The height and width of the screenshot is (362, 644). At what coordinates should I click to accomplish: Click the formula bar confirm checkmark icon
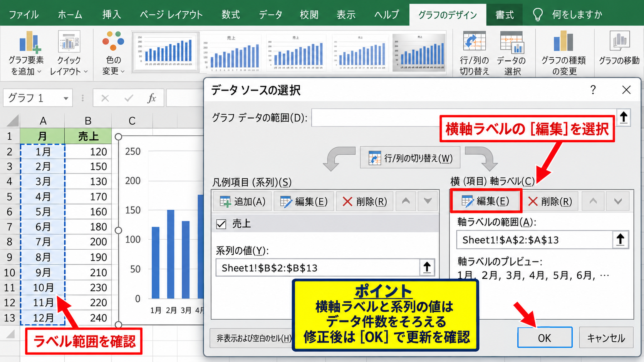pos(129,98)
